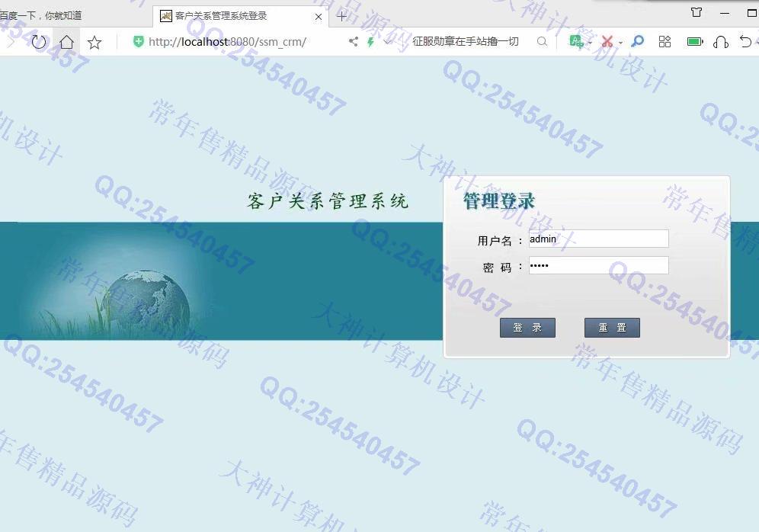Open the green translate extension icon
The width and height of the screenshot is (759, 532).
[576, 42]
